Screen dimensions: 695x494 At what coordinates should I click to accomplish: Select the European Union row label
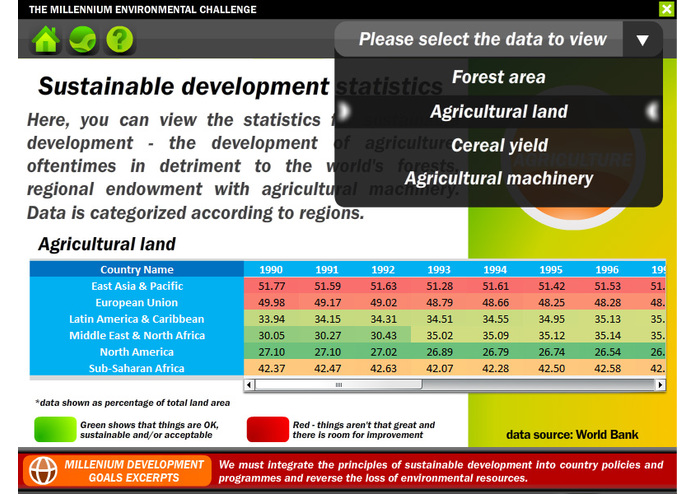(137, 303)
